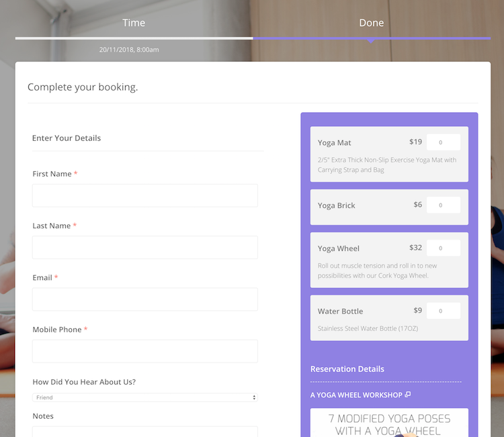Open the 7 Modified Yoga Poses thumbnail
The height and width of the screenshot is (437, 504).
point(389,423)
